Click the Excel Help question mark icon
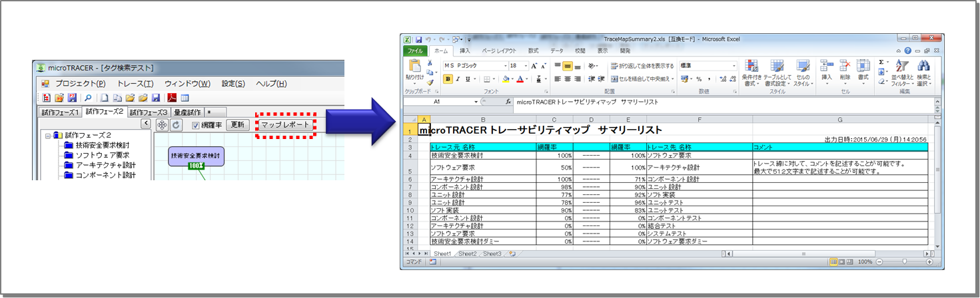The height and width of the screenshot is (298, 980). [x=908, y=51]
